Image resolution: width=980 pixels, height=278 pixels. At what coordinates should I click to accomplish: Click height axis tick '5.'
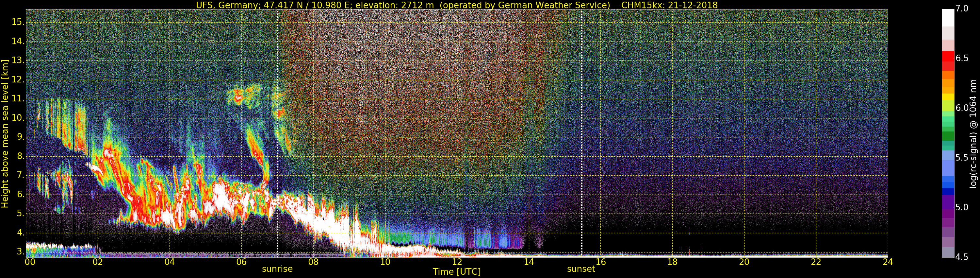[21, 214]
